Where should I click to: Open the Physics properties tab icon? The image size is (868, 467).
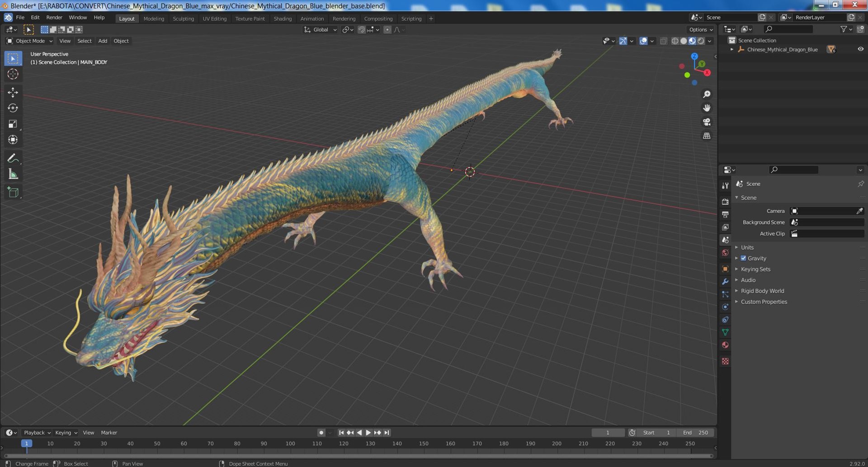tap(725, 307)
